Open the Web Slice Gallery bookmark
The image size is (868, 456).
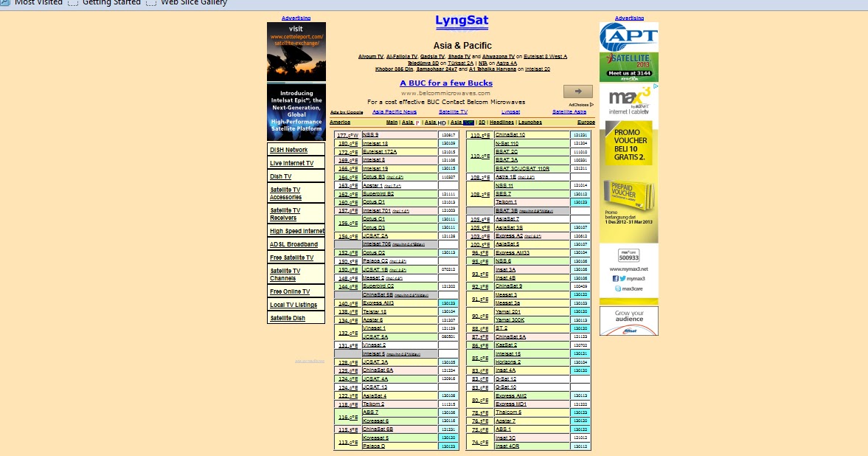[187, 3]
